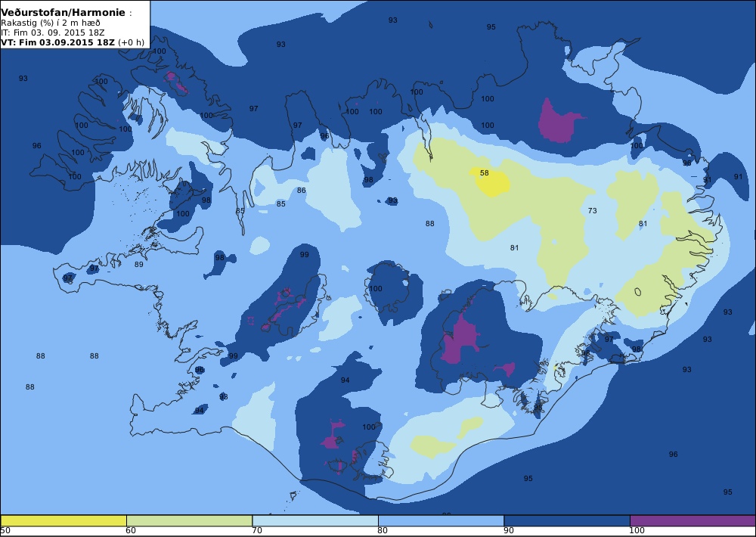The height and width of the screenshot is (537, 756).
Task: Click the 'Veðurstofan/Harmonie' title text
Action: point(64,13)
